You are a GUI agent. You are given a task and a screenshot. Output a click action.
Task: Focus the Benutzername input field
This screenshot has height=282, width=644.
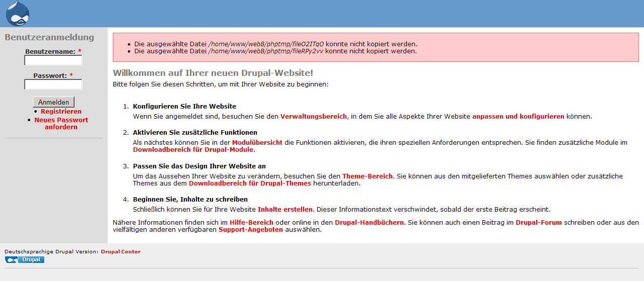[53, 60]
